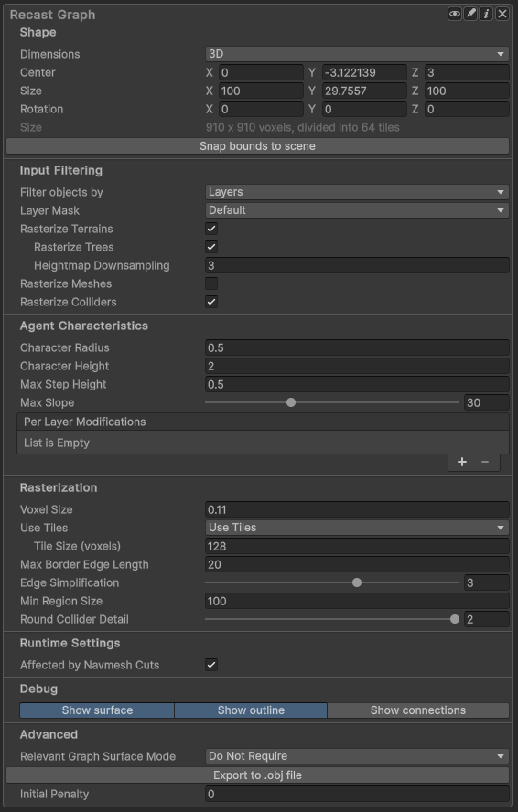Viewport: 518px width, 812px height.
Task: Remove graph with the X icon
Action: coord(502,14)
